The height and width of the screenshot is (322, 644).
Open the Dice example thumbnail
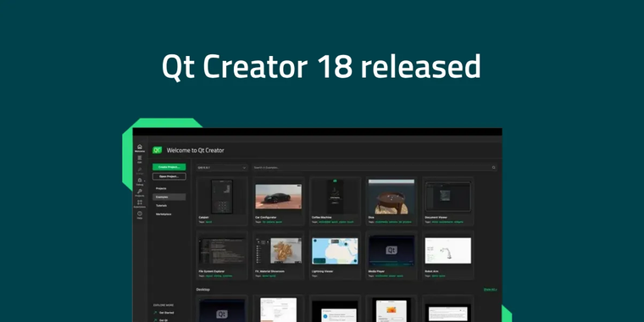(391, 197)
